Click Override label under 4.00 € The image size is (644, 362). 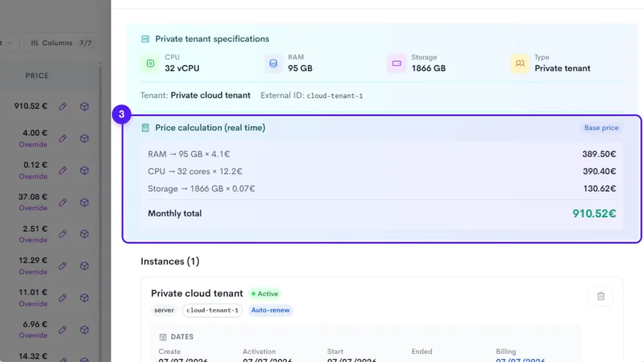(x=33, y=145)
